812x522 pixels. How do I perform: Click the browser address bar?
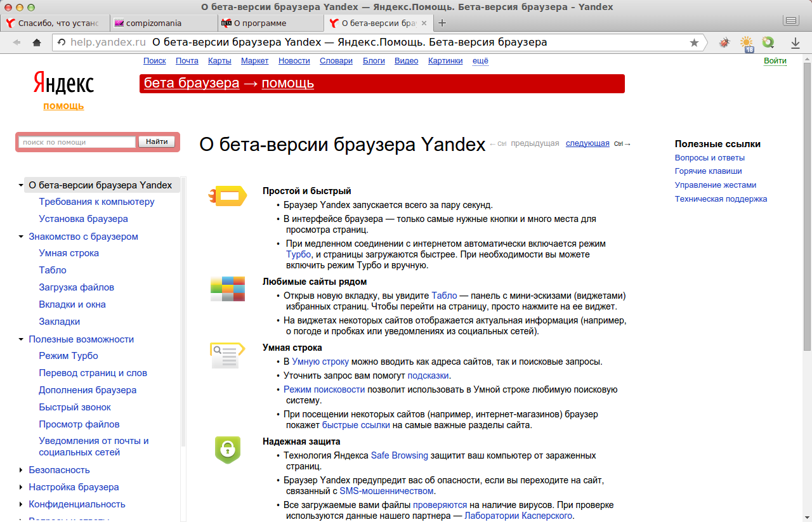point(378,42)
